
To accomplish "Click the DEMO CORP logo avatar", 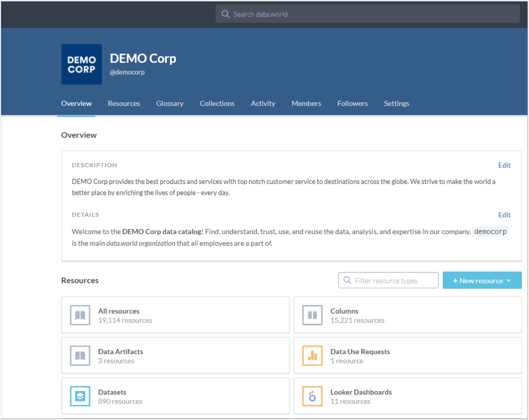I will (x=81, y=64).
